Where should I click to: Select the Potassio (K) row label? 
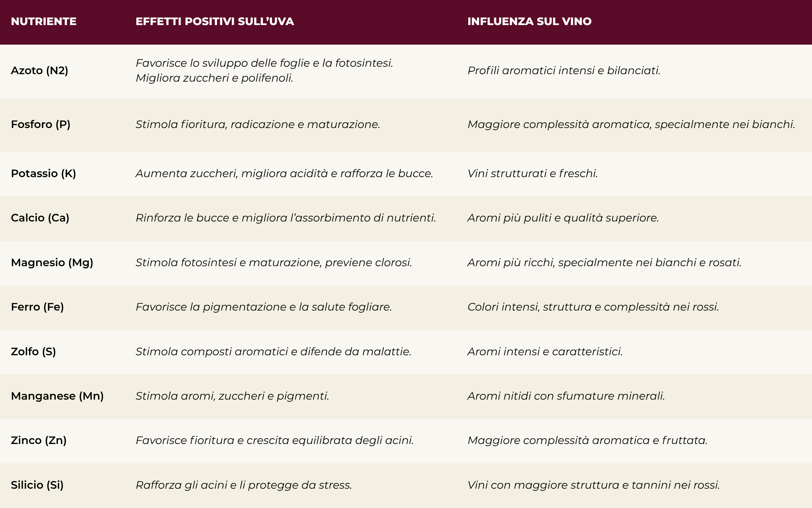point(43,173)
